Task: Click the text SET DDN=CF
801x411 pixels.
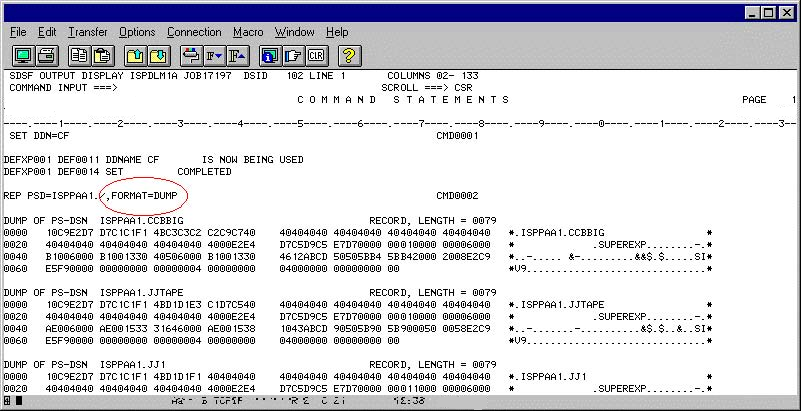Action: (39, 136)
